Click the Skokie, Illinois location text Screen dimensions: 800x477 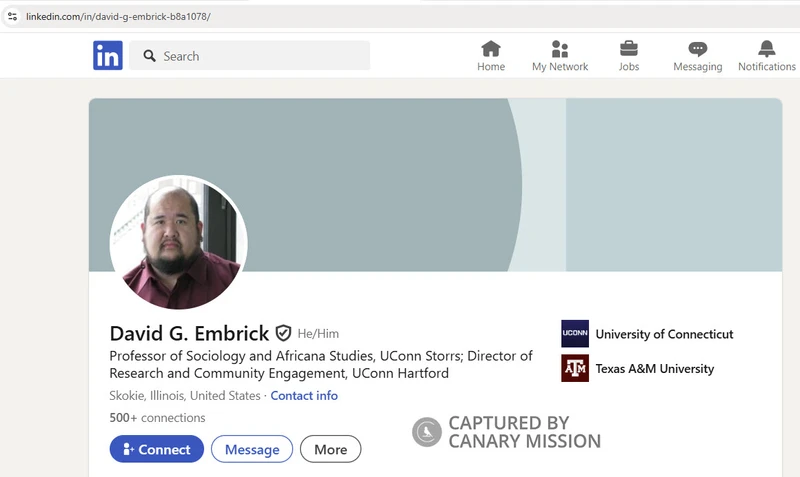click(x=185, y=395)
